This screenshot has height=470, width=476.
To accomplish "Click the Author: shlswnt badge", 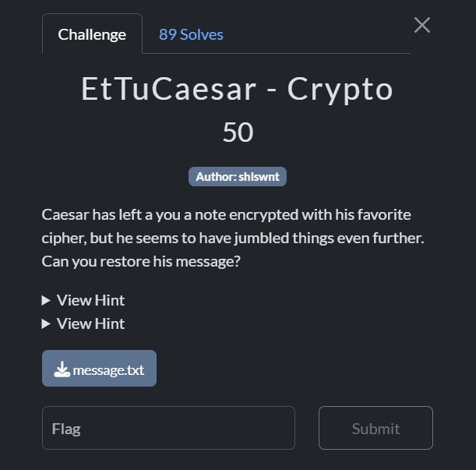I will pyautogui.click(x=238, y=177).
